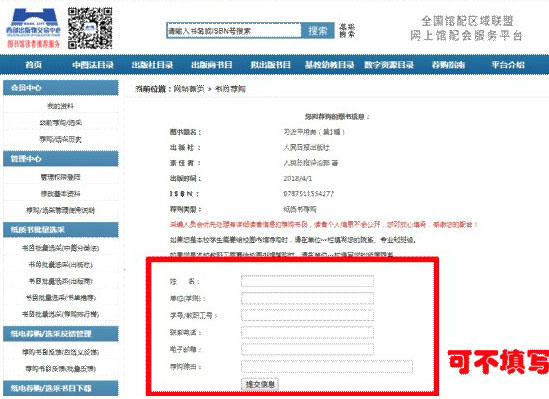Click the red privacy notice text line
549x399 pixels.
[324, 225]
